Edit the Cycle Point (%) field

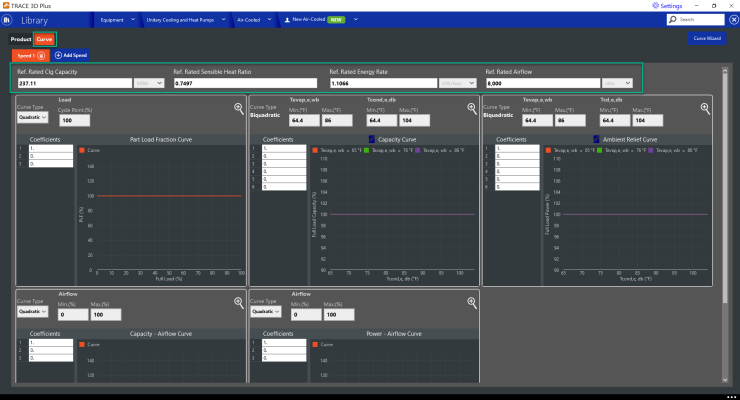tap(75, 120)
